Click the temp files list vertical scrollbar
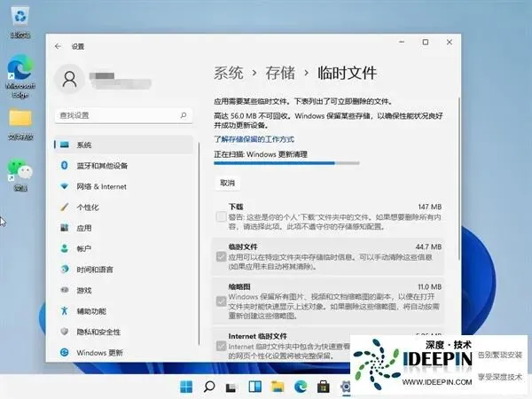The height and width of the screenshot is (399, 532). coord(459,178)
